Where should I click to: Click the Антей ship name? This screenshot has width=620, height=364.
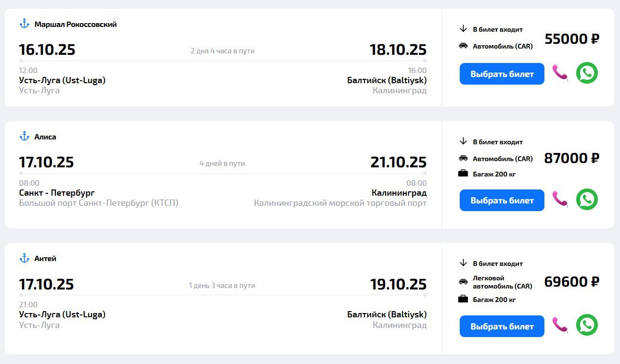coord(45,259)
